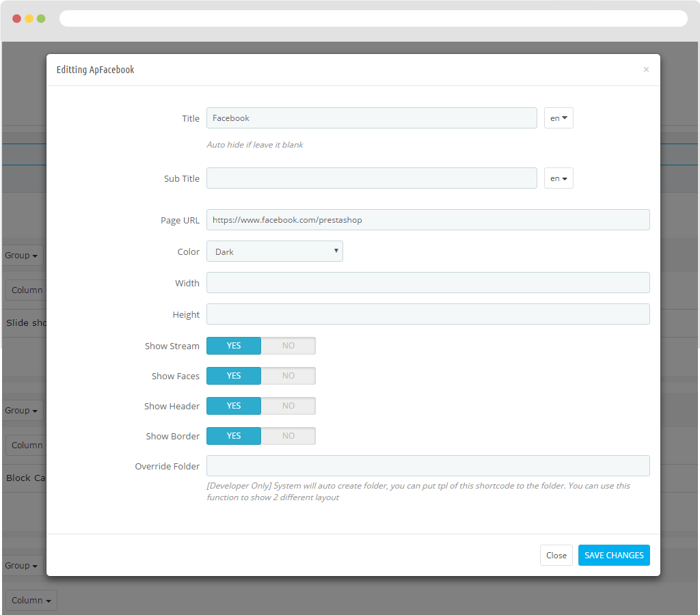Click the Slide show widget label in background

point(27,323)
